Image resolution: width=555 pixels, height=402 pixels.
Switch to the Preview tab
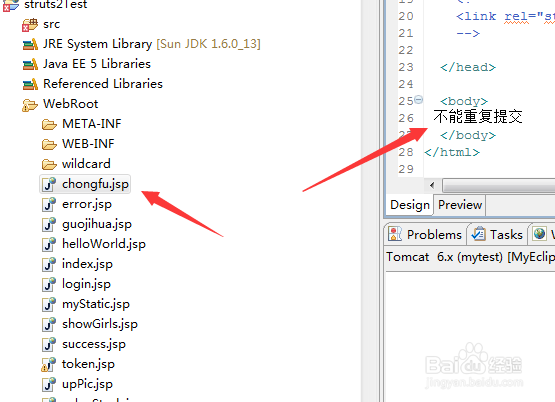click(x=460, y=205)
